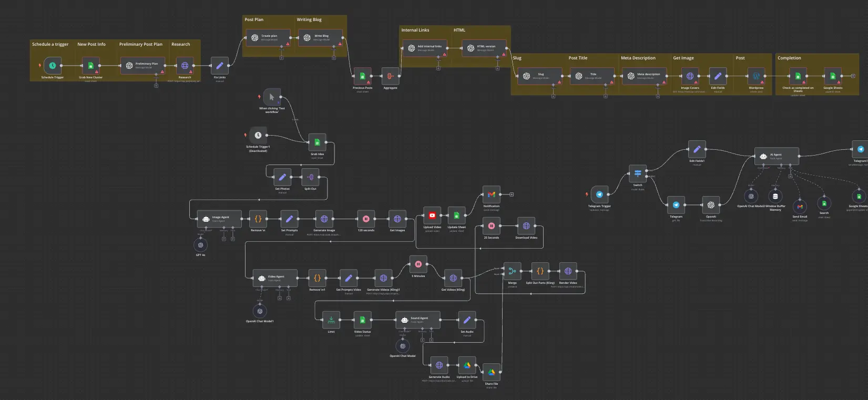Select the Schedule Trigger clock node

click(x=53, y=66)
